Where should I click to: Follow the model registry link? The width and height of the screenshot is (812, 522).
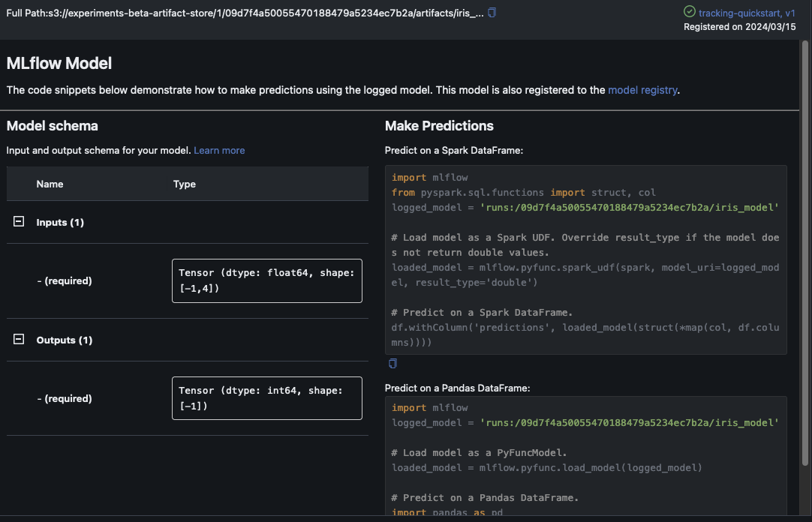click(x=642, y=90)
